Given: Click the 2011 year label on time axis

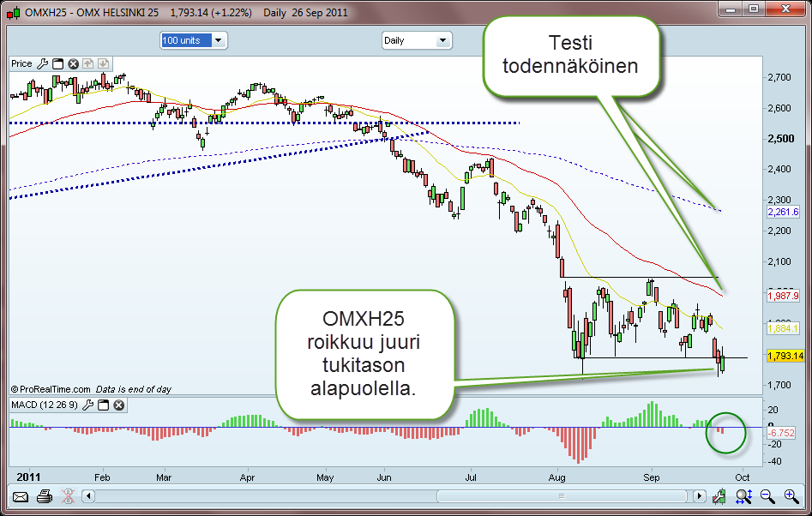Looking at the screenshot, I should 28,477.
